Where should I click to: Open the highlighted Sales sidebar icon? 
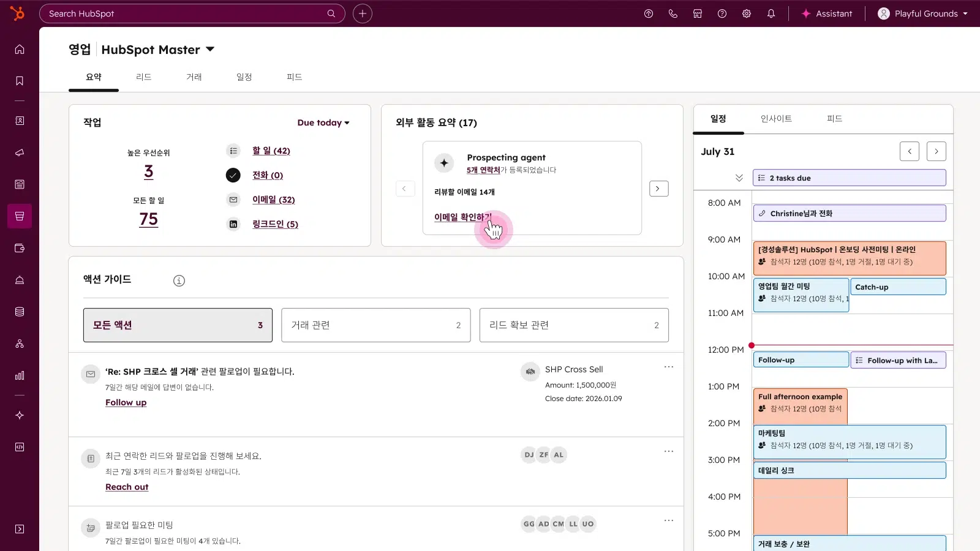(x=20, y=216)
